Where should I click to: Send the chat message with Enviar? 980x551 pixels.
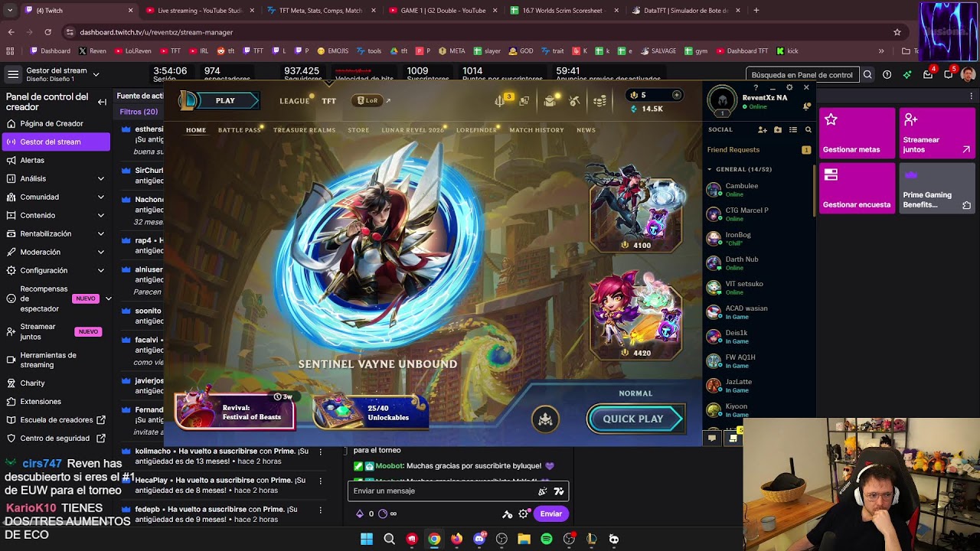(x=550, y=514)
